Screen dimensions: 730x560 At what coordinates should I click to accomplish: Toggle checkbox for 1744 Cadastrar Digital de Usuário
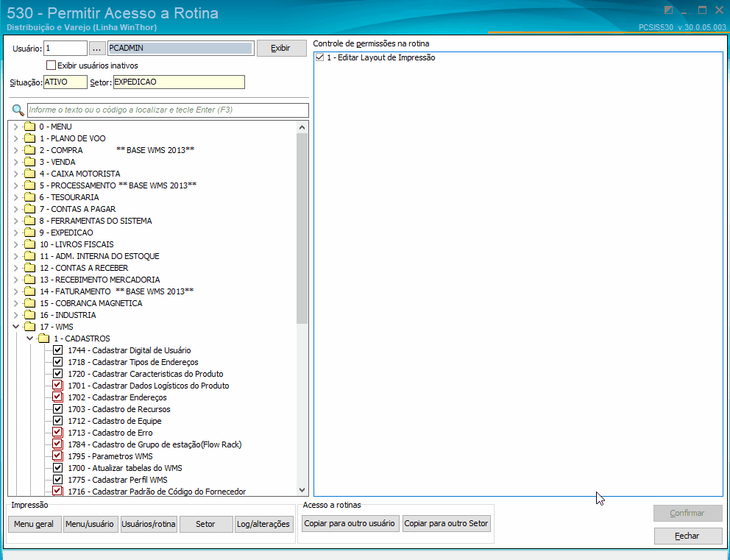click(57, 350)
